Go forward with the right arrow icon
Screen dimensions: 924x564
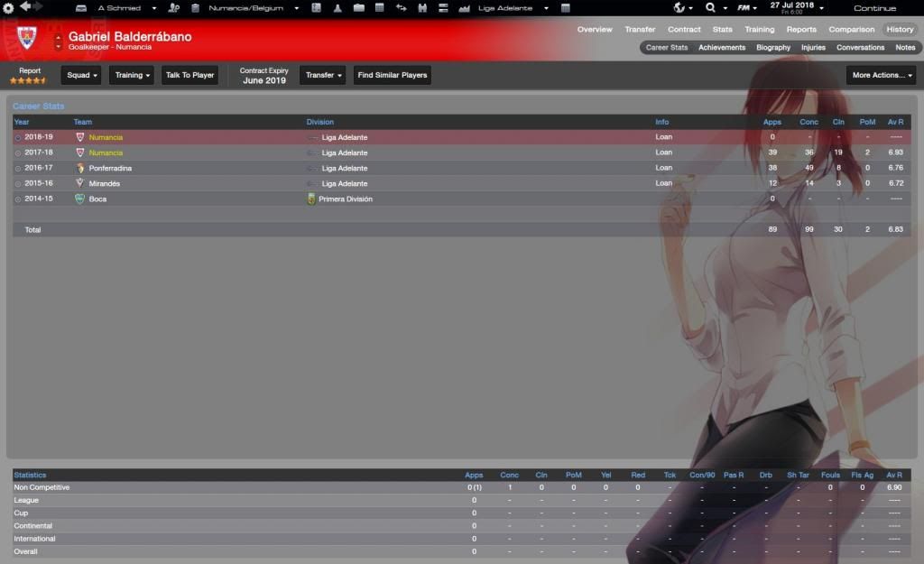click(38, 6)
